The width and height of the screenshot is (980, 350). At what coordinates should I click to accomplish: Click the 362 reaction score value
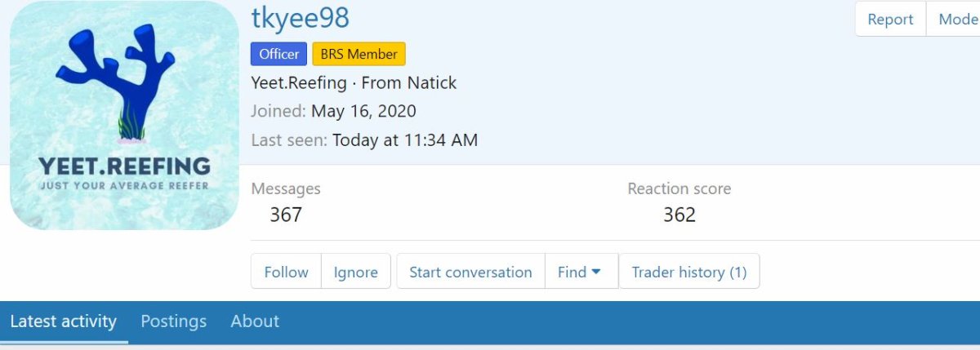pos(679,215)
